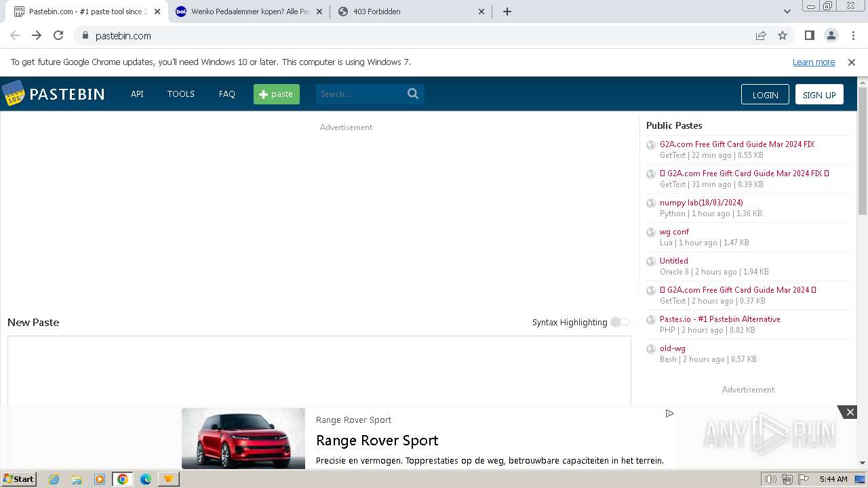
Task: Click the share page icon in address bar
Action: [x=761, y=35]
